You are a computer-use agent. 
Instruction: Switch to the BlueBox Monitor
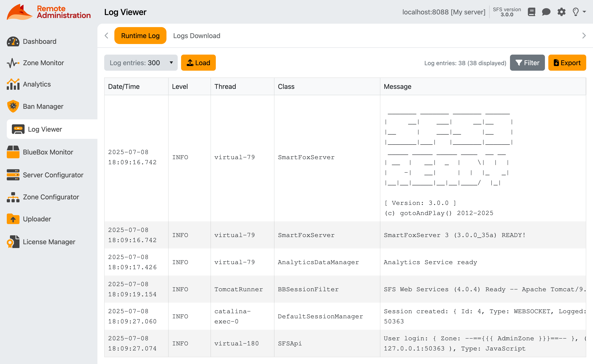48,152
